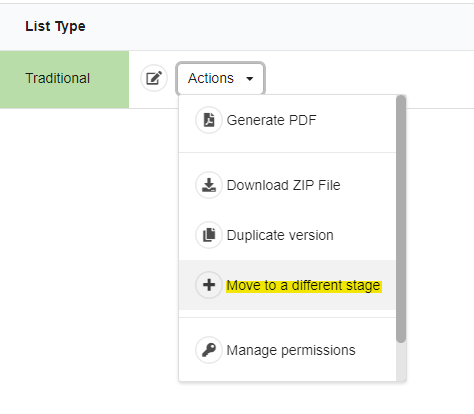Screen dimensions: 474x414
Task: Click blank header area beside List Type
Action: coord(280,27)
